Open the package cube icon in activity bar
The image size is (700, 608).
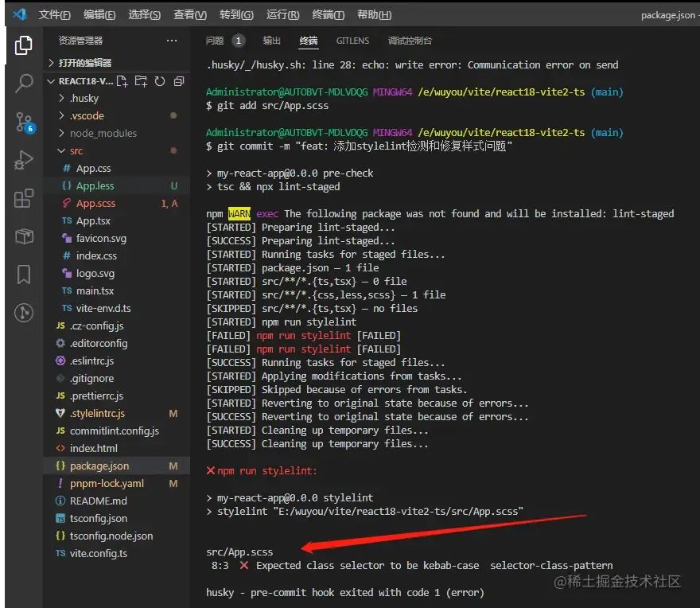24,236
